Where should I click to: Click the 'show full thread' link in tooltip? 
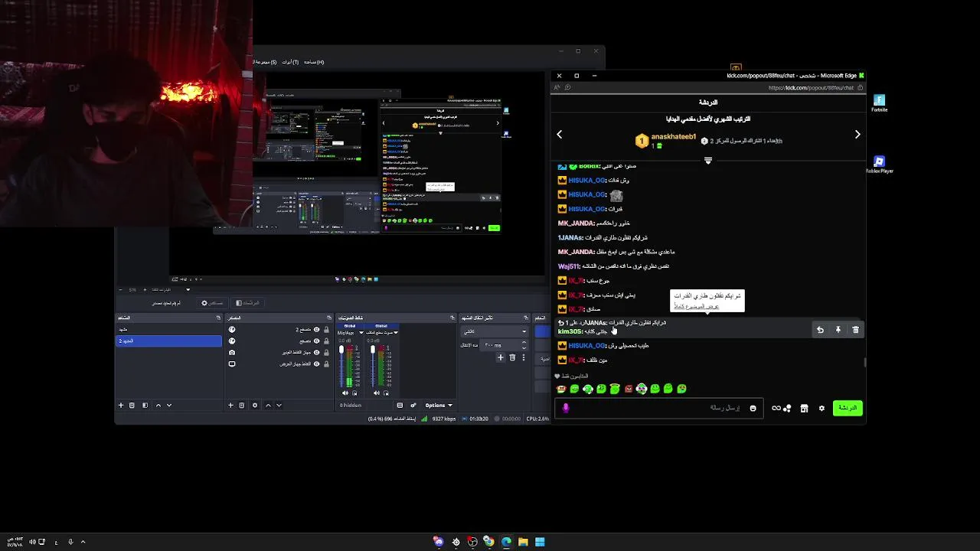696,306
